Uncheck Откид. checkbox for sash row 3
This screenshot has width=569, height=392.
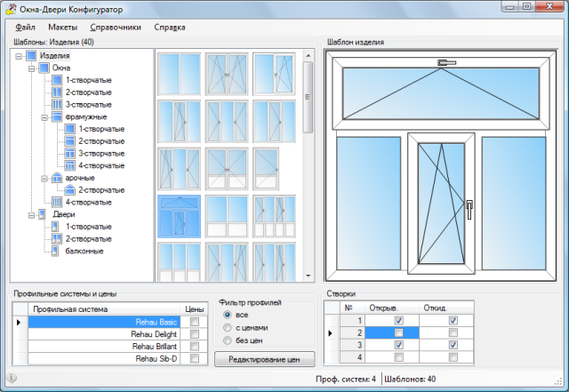453,345
